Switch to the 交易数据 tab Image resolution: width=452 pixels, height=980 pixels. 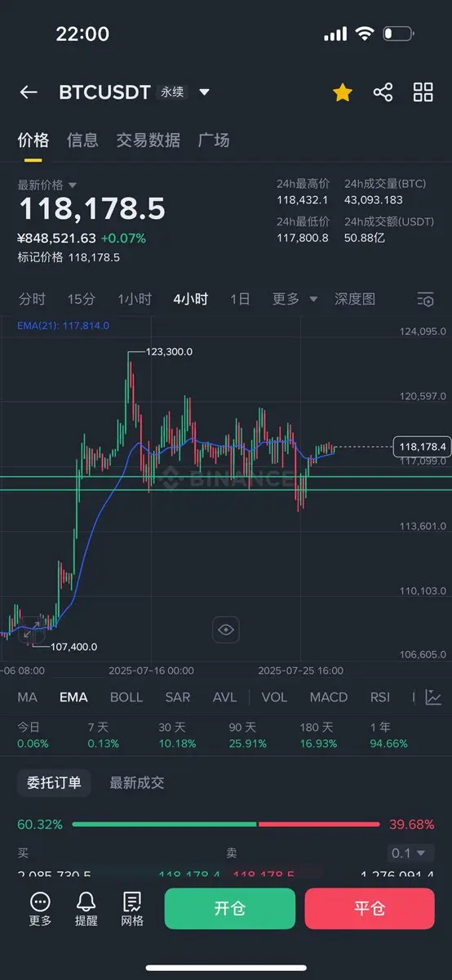tap(148, 140)
